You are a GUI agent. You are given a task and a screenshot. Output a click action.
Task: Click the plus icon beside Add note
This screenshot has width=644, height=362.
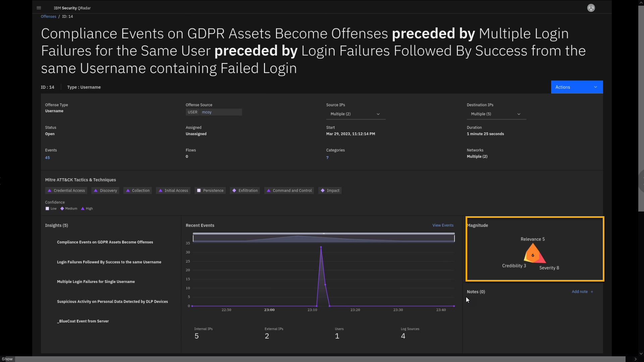(x=592, y=292)
